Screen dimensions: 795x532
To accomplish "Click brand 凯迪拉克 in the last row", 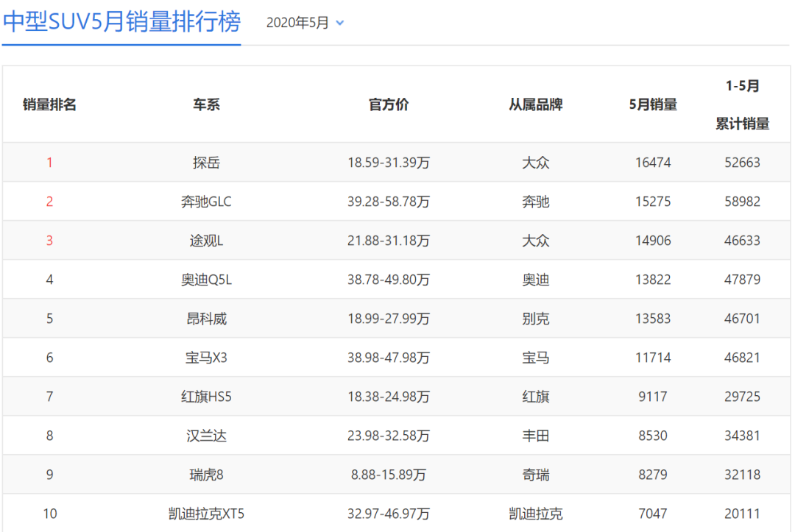I will [536, 514].
